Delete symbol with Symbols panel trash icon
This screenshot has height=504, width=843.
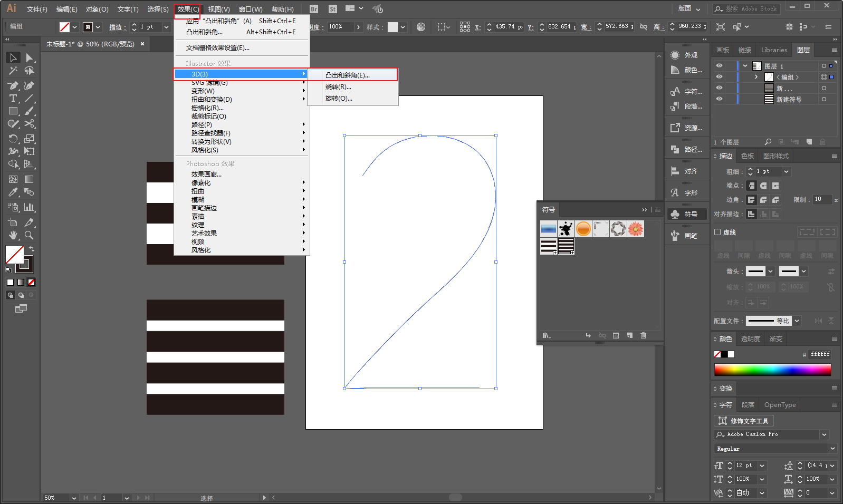pyautogui.click(x=644, y=335)
